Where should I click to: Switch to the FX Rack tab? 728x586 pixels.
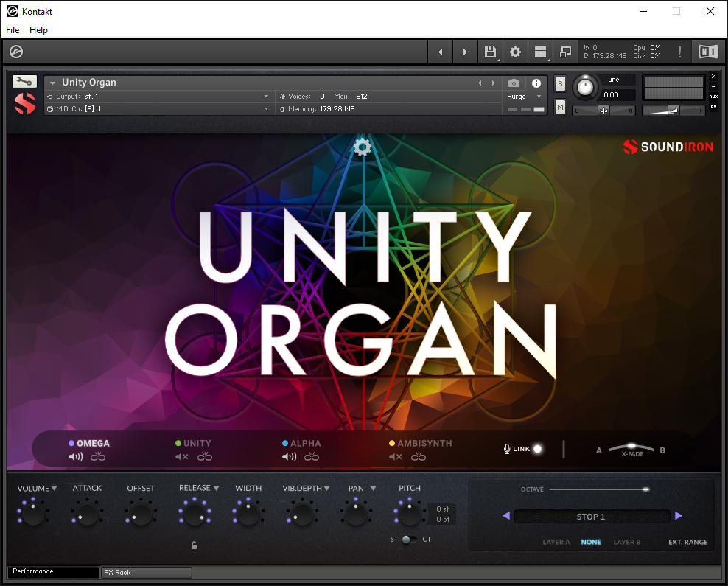click(146, 573)
